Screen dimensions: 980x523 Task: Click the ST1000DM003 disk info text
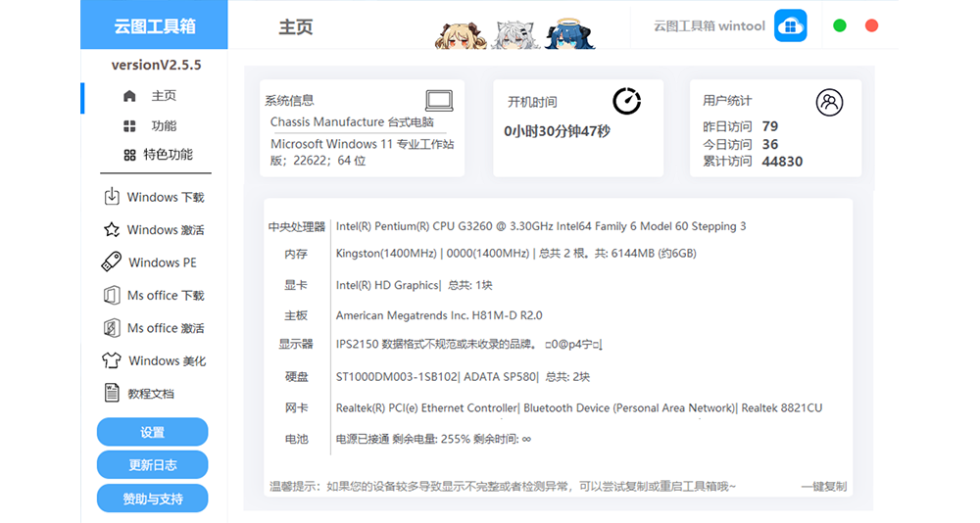click(463, 377)
